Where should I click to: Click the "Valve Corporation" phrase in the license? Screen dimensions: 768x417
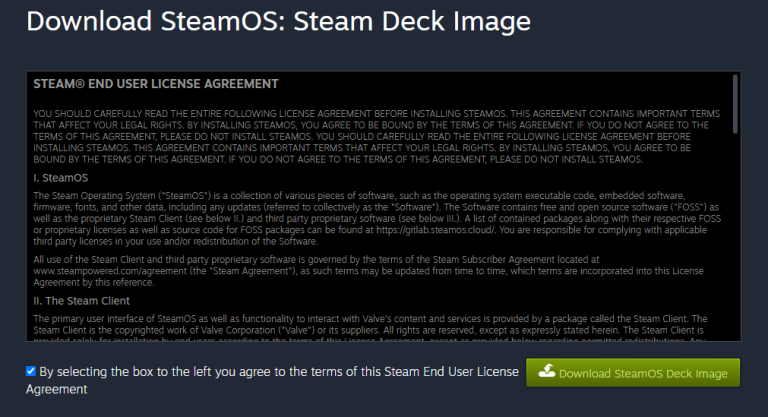point(239,330)
